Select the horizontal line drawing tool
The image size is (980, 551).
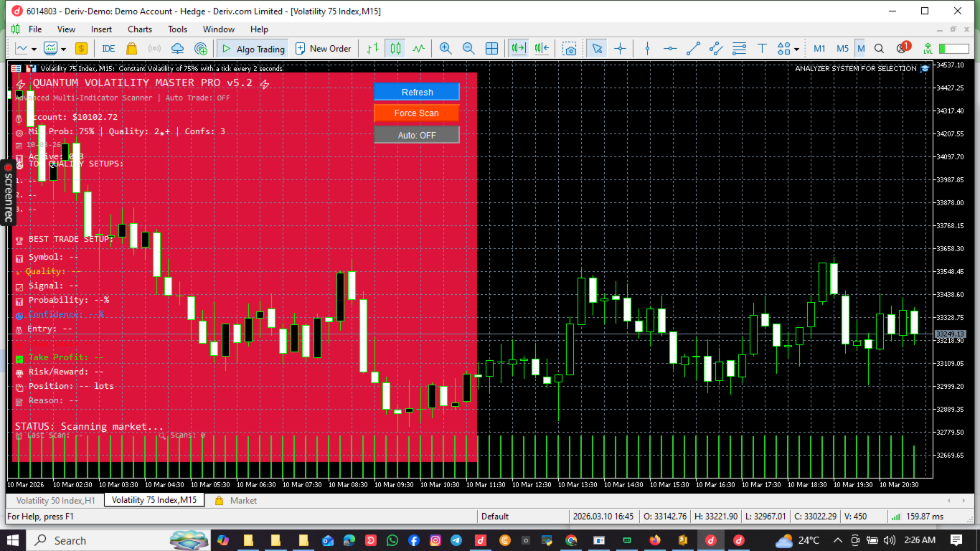[x=670, y=49]
